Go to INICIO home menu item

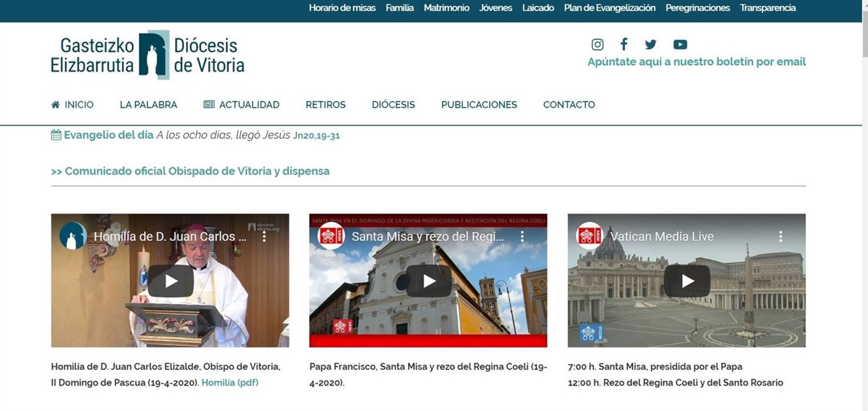coord(72,105)
